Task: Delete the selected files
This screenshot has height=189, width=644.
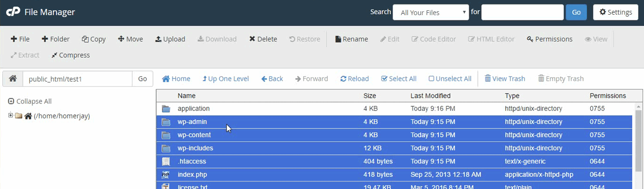Action: (x=263, y=39)
